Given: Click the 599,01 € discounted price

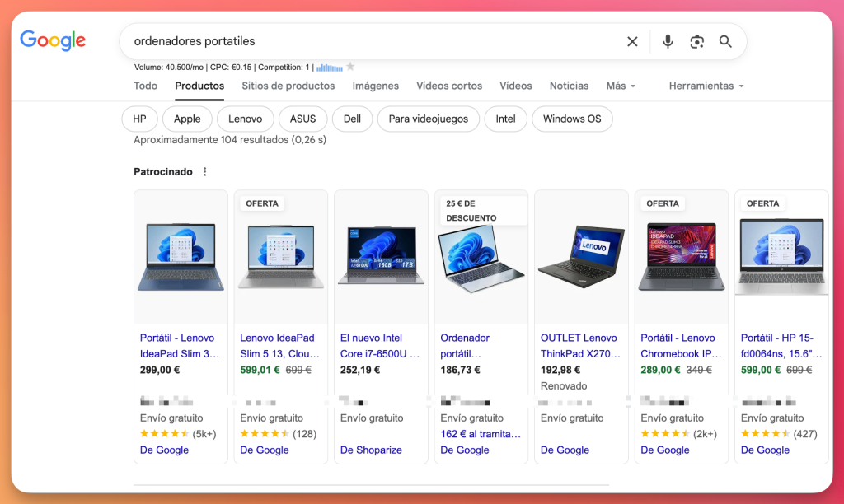Looking at the screenshot, I should [x=260, y=370].
